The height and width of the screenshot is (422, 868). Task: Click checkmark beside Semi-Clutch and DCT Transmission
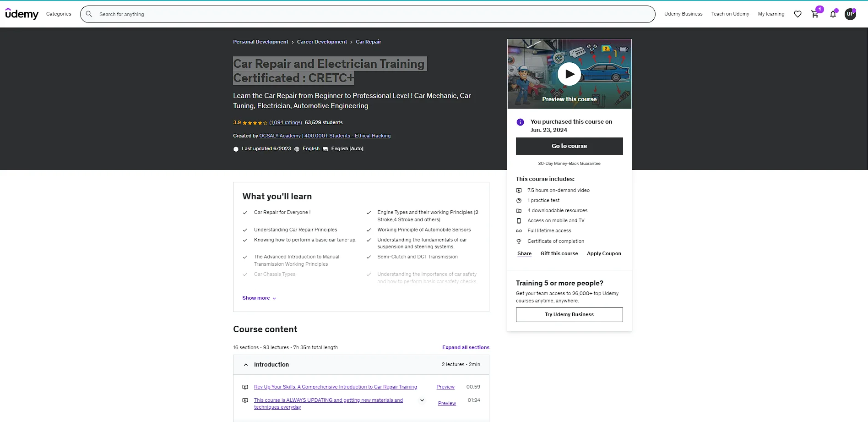[x=369, y=257]
